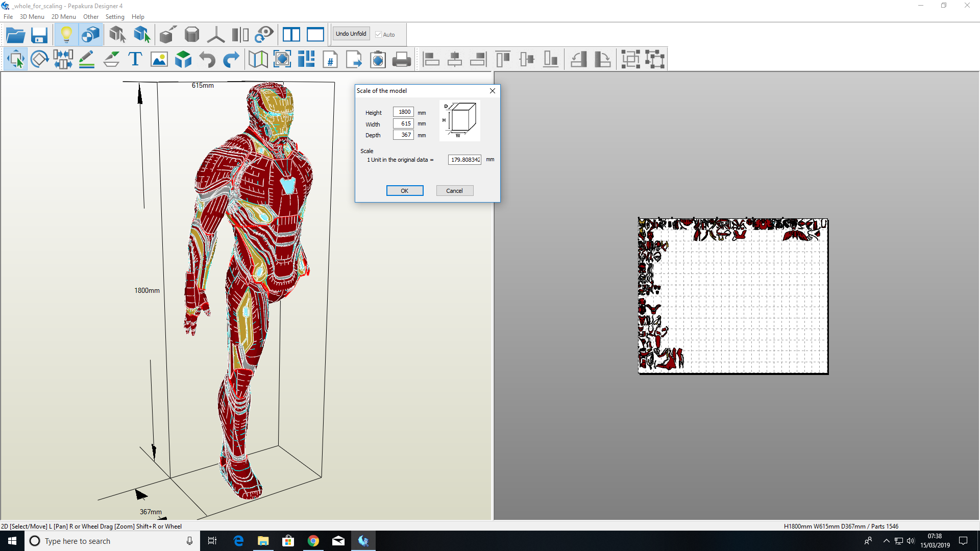This screenshot has height=551, width=980.
Task: Select the cube with black cursor tool
Action: [117, 35]
